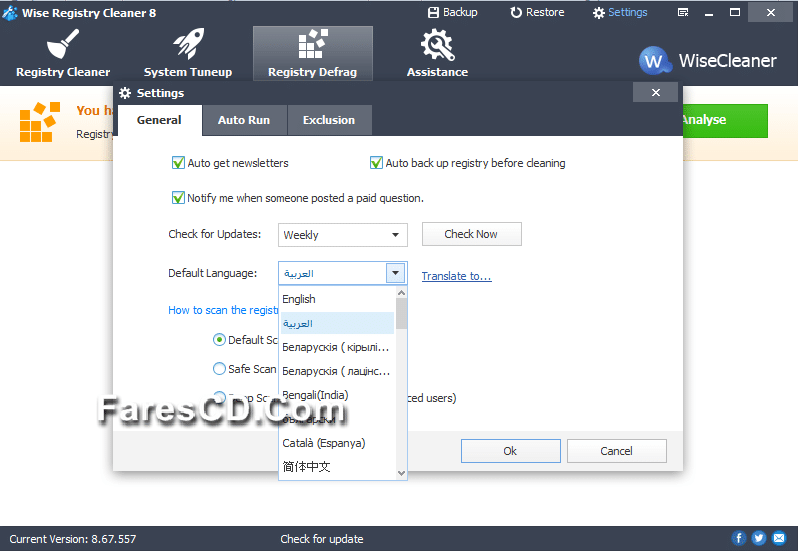Select the Safe Scan radio button
Screen dimensions: 798x551
tap(219, 369)
